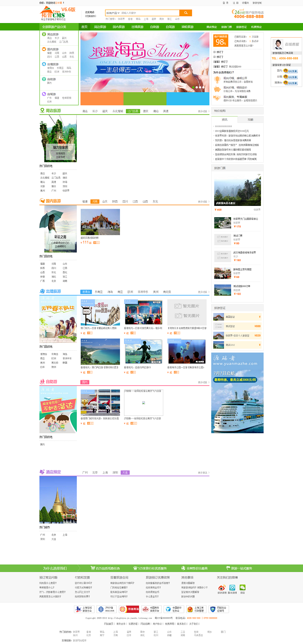Viewport: 303px width, 644px height.
Task: Click 酒店预定 link in the navigation bar
Action: coord(212,27)
